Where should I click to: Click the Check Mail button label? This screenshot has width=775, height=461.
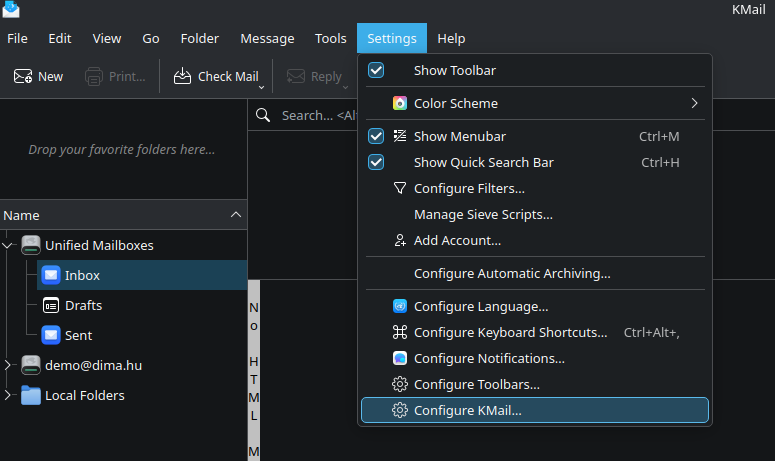pyautogui.click(x=228, y=77)
